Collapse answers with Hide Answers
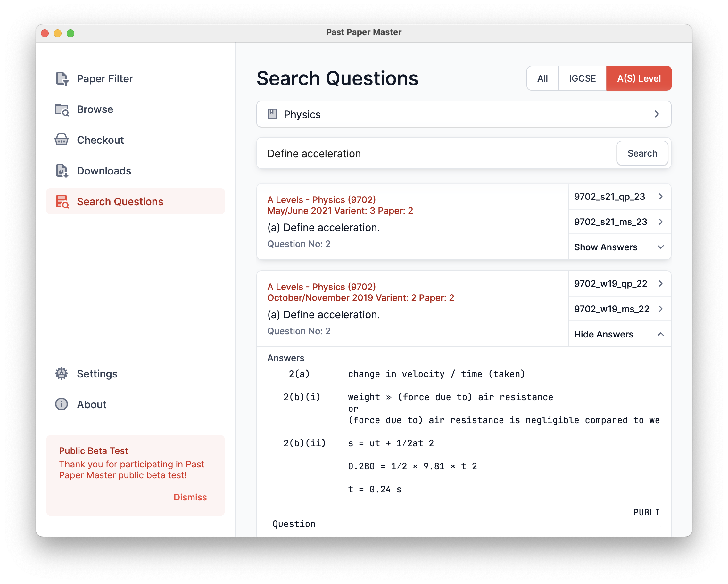Image resolution: width=728 pixels, height=584 pixels. coord(619,334)
